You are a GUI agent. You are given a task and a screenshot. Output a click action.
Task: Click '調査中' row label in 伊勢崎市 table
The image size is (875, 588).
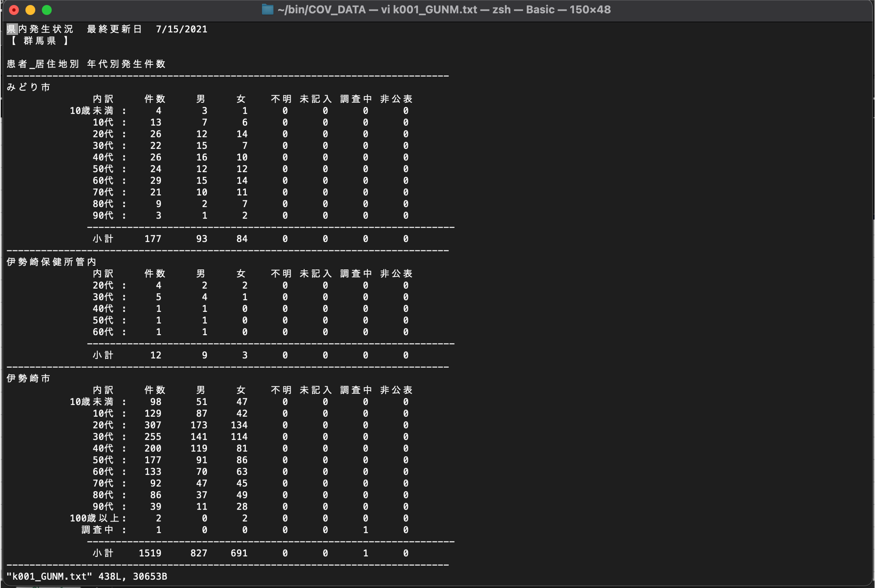coord(98,530)
